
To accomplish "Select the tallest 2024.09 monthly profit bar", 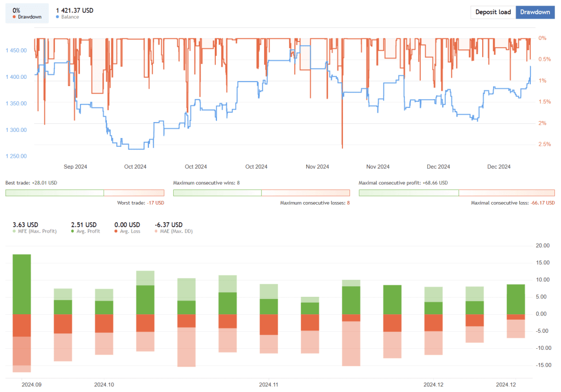I will 21,282.
